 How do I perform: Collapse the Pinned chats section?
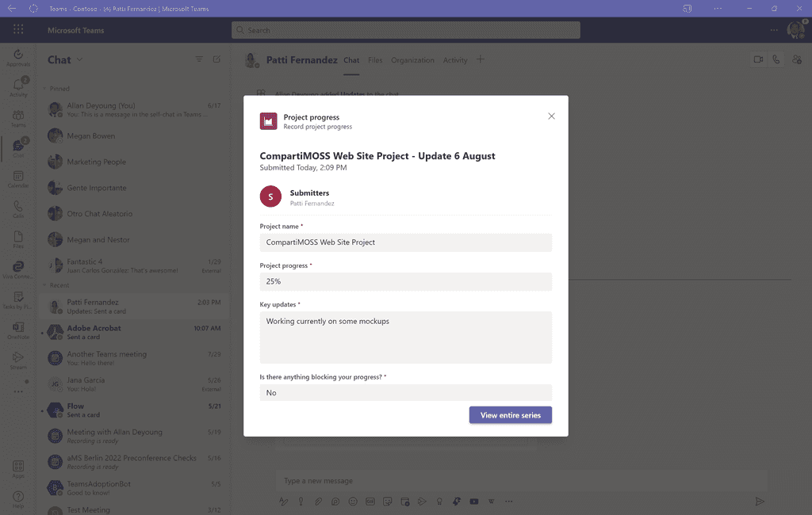click(44, 89)
